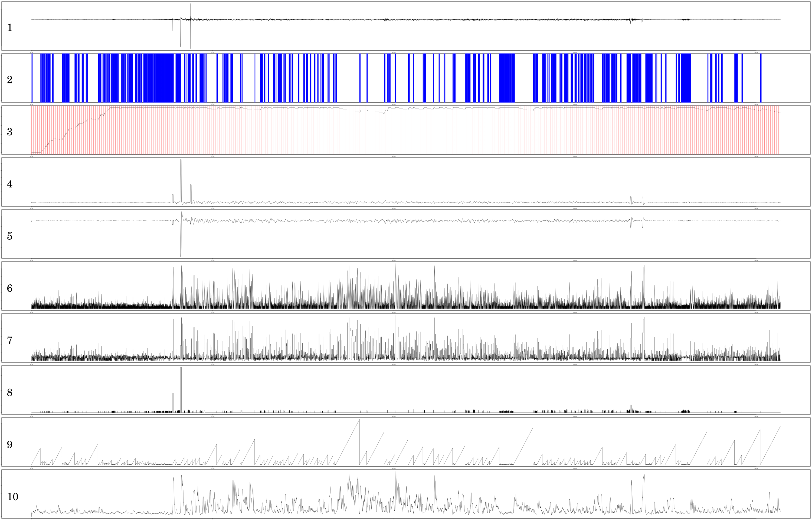Click the panel number 3 label
The image size is (812, 520).
[x=9, y=132]
